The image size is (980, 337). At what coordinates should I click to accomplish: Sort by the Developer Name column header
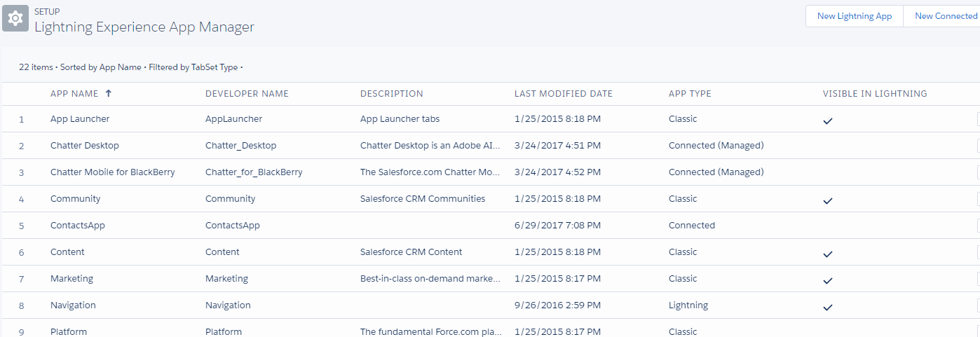point(247,93)
